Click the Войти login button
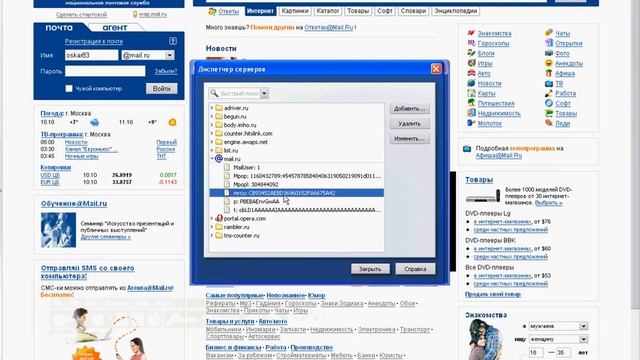Screen dimensions: 640x360 click(162, 89)
